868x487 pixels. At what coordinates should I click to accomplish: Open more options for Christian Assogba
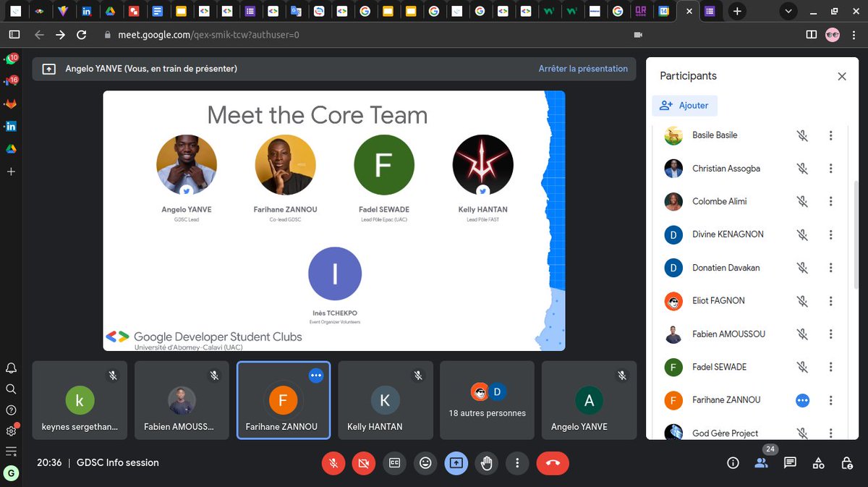pos(831,169)
